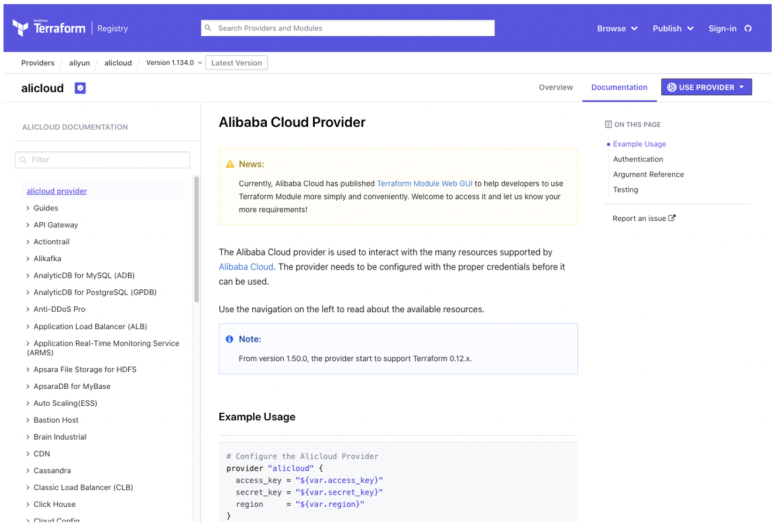The height and width of the screenshot is (532, 777).
Task: Click the magnifier icon in the sidebar filter box
Action: tap(22, 159)
